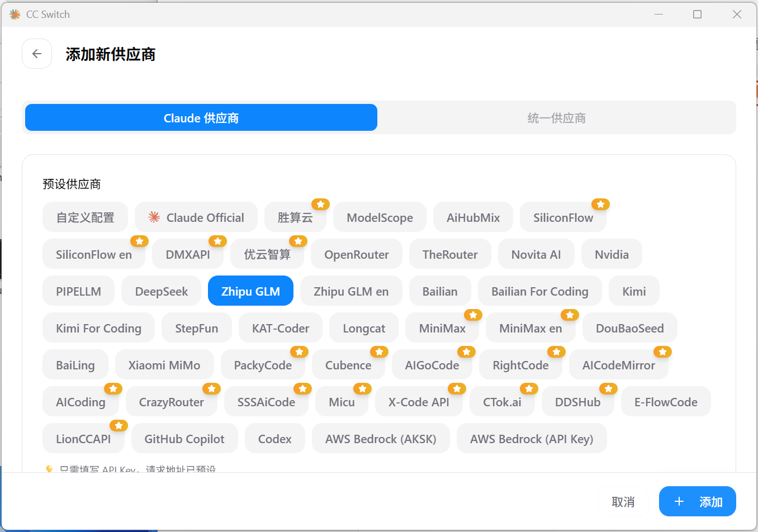
Task: Select the Cubence provider
Action: pos(348,364)
